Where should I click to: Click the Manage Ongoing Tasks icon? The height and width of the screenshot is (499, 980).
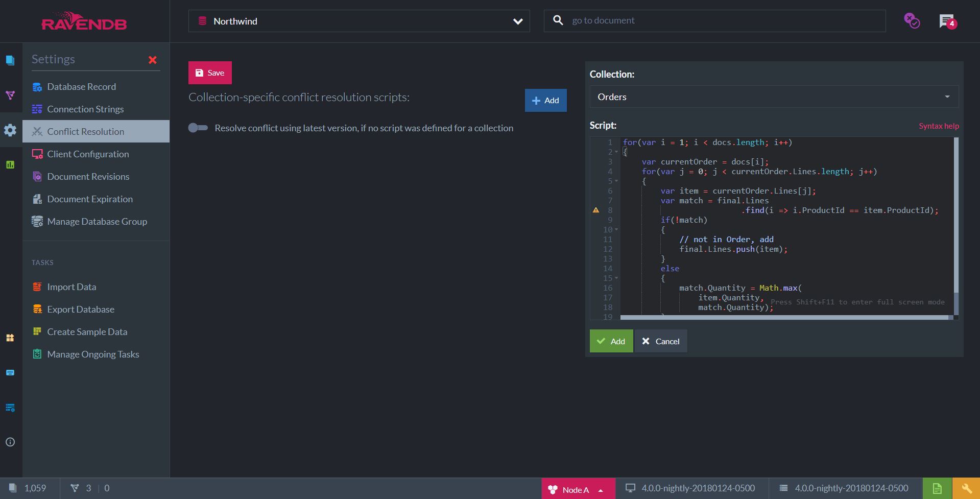(37, 354)
